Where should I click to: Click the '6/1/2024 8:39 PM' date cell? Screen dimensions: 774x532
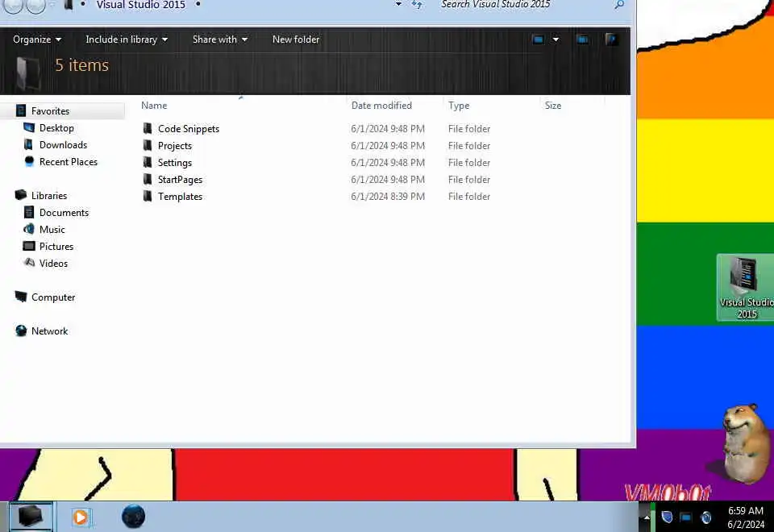pos(388,196)
